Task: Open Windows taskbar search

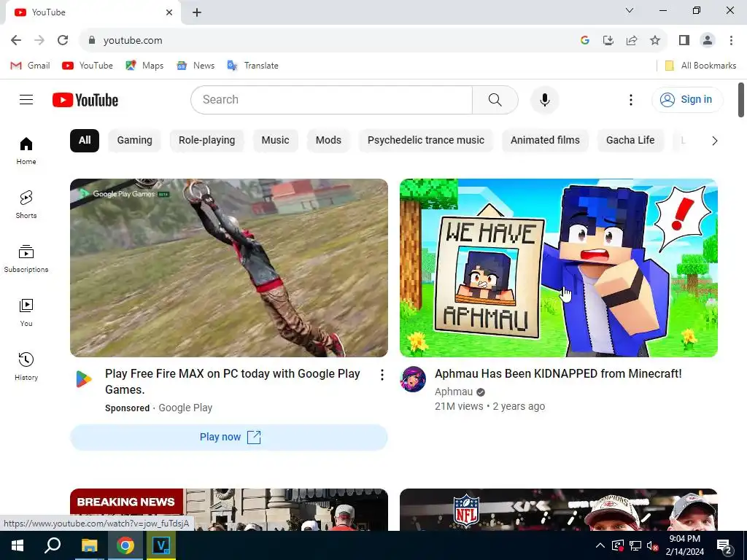Action: pos(53,545)
